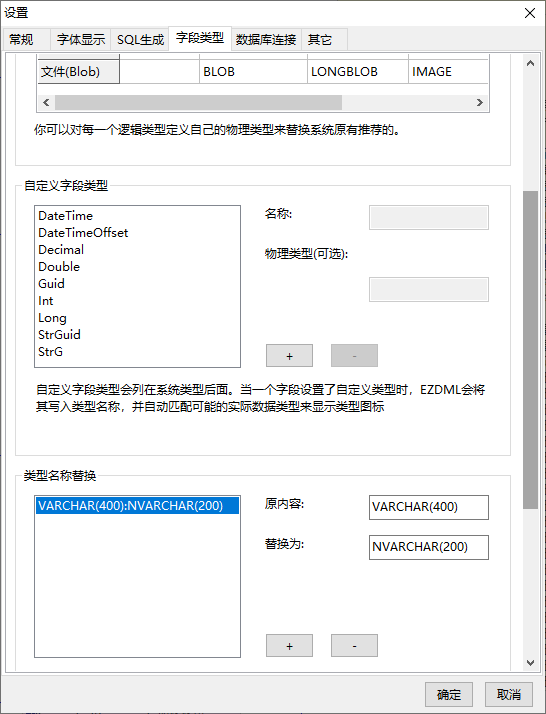Delete the selected type name replacement
Image resolution: width=546 pixels, height=714 pixels.
pos(354,646)
